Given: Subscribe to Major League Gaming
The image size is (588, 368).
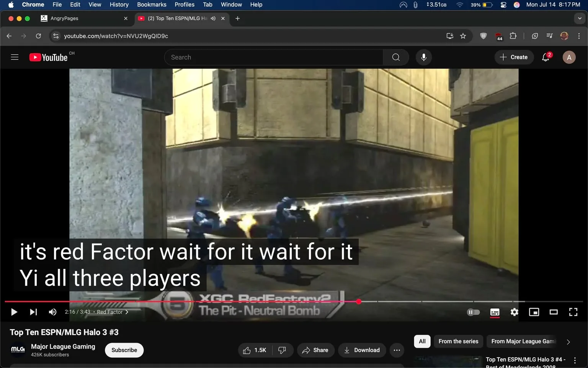Looking at the screenshot, I should (124, 350).
